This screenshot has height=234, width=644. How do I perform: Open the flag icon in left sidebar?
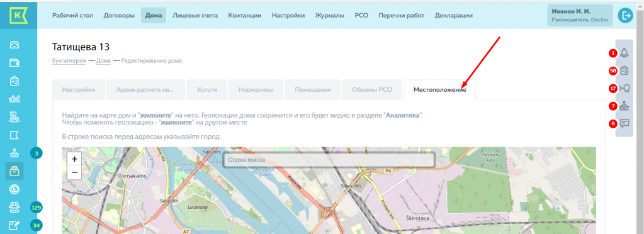coord(14,135)
